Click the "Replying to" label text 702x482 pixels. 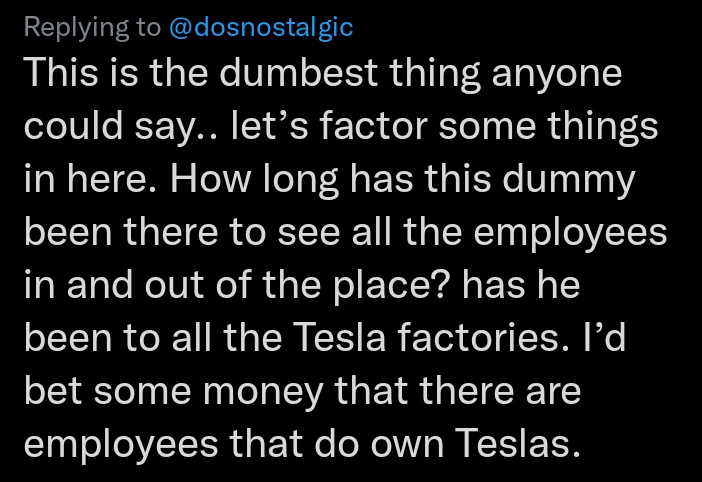click(x=92, y=27)
